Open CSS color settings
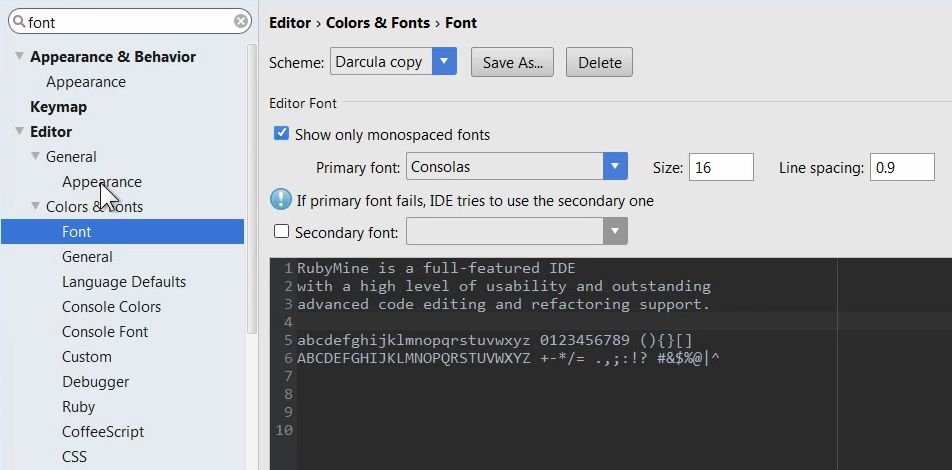The width and height of the screenshot is (952, 470). [x=75, y=456]
